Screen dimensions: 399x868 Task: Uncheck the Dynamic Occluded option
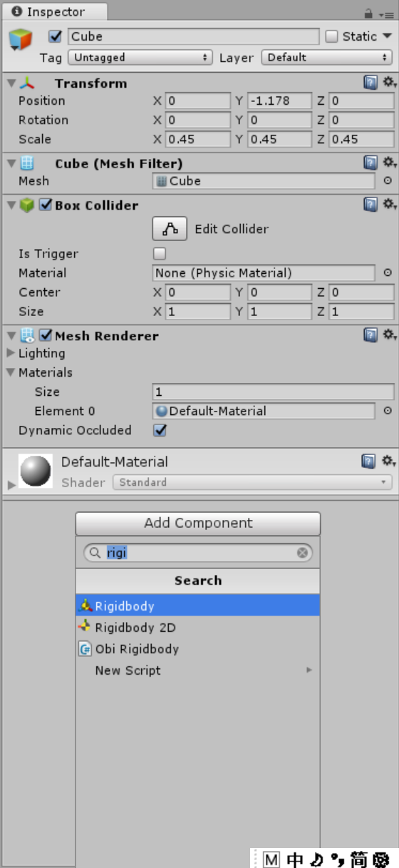(x=160, y=430)
